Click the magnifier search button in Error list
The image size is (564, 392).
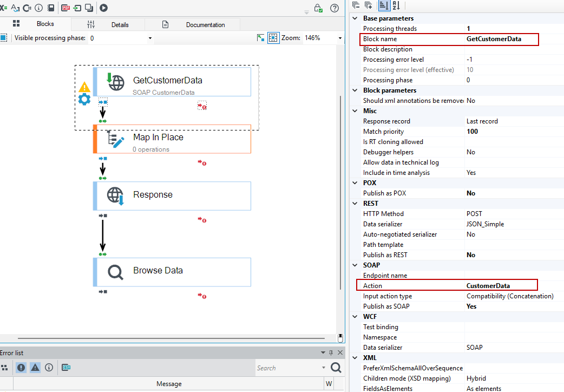[x=336, y=368]
